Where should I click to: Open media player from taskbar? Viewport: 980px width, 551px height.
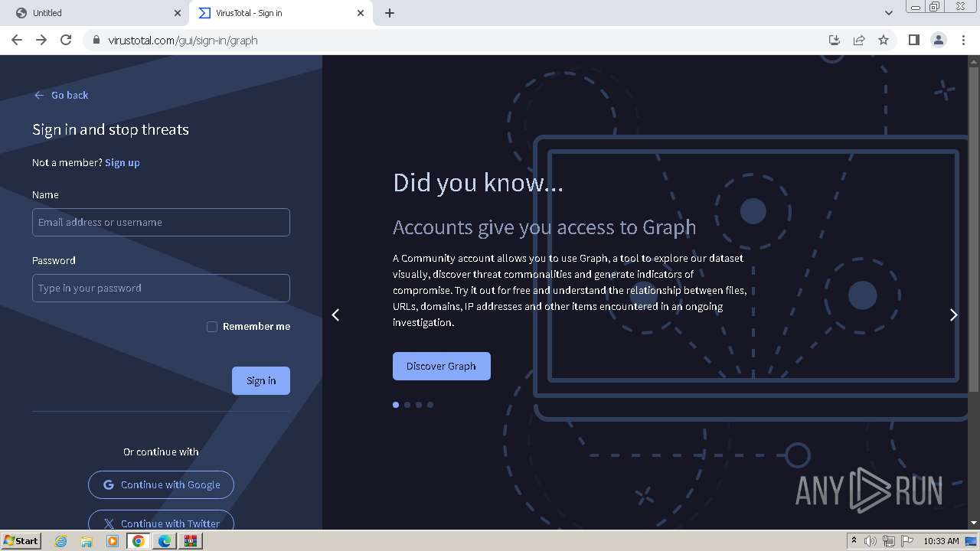(113, 541)
